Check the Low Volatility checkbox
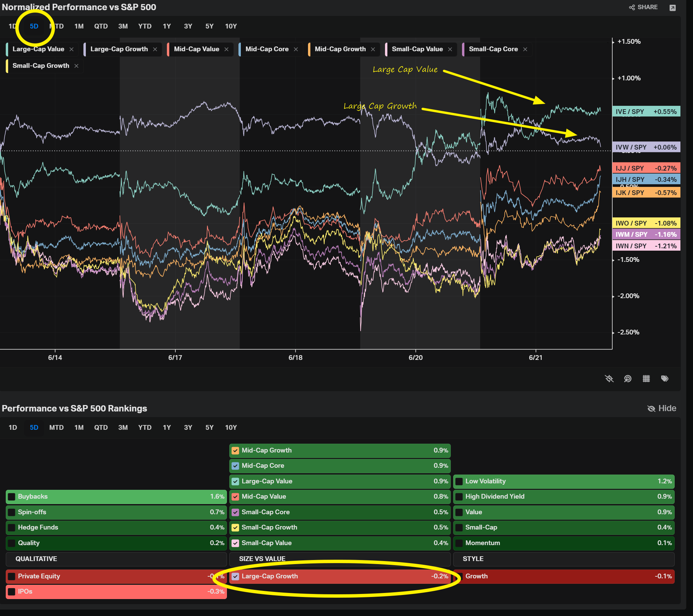693x616 pixels. pyautogui.click(x=459, y=481)
